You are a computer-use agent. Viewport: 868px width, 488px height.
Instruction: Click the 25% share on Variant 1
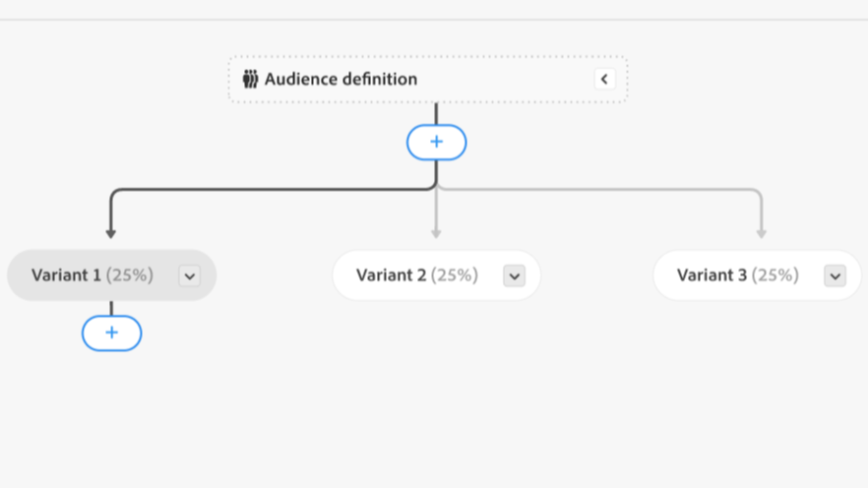point(130,275)
